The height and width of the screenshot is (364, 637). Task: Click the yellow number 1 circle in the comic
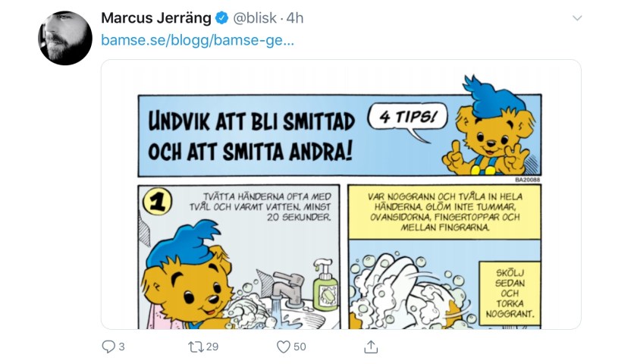pos(158,202)
